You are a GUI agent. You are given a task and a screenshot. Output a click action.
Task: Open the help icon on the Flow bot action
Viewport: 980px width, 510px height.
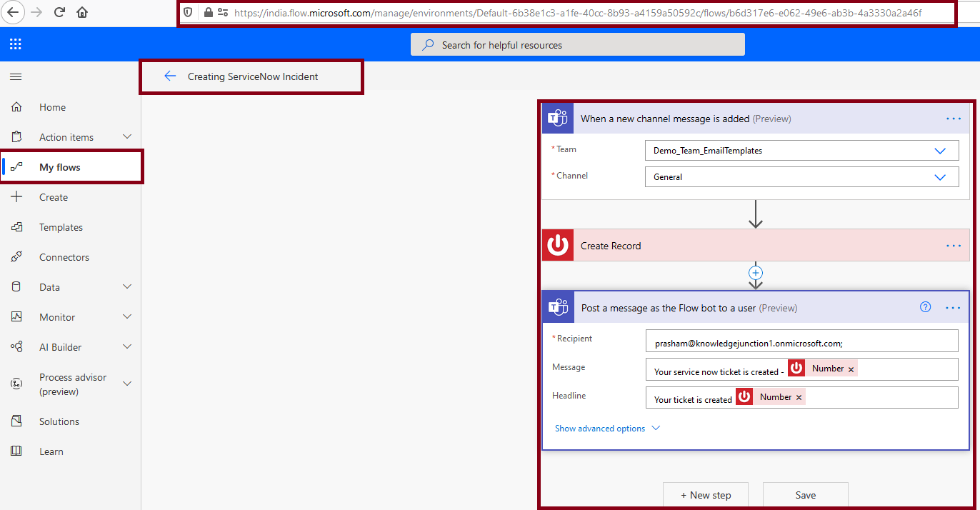point(925,306)
